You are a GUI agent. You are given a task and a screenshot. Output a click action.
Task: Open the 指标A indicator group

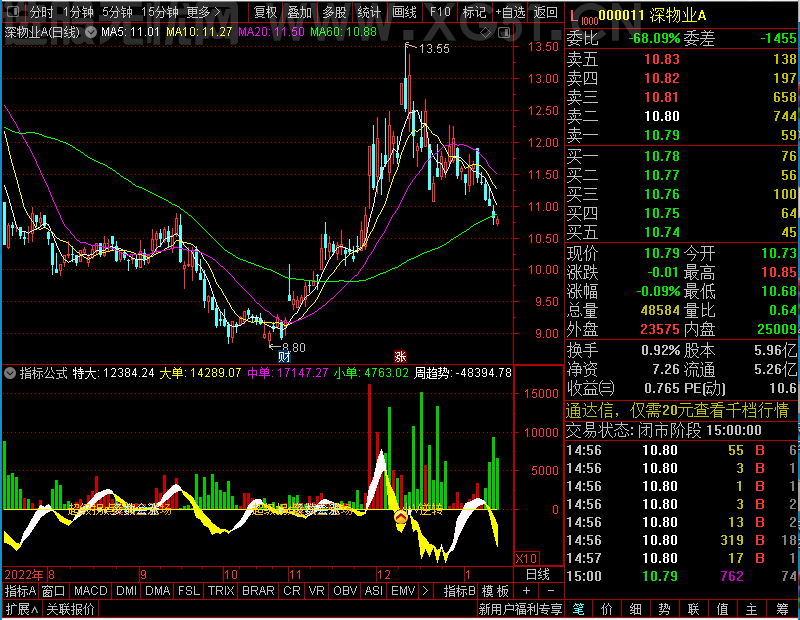tap(20, 591)
